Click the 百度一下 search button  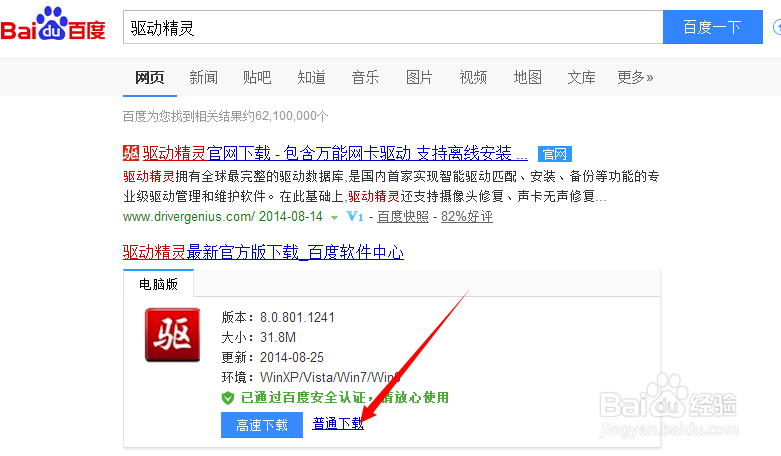713,27
